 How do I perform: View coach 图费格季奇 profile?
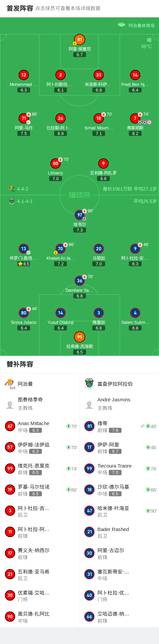coord(39,404)
